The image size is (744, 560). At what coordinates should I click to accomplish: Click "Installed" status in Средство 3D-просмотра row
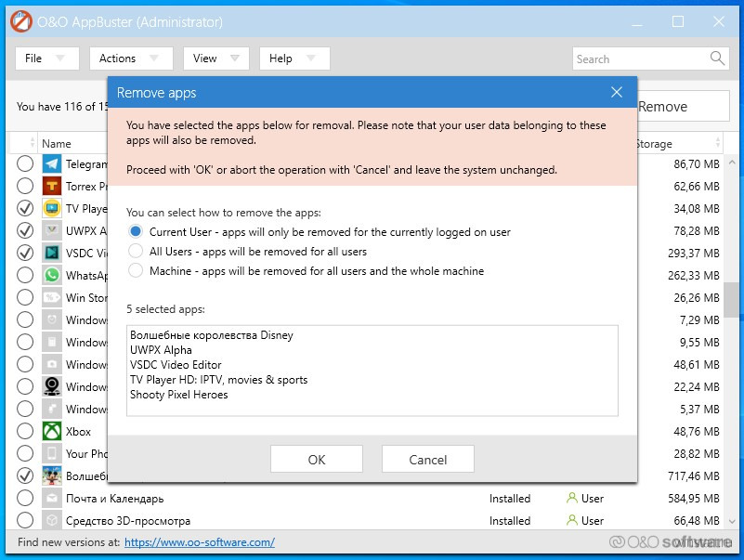click(510, 521)
